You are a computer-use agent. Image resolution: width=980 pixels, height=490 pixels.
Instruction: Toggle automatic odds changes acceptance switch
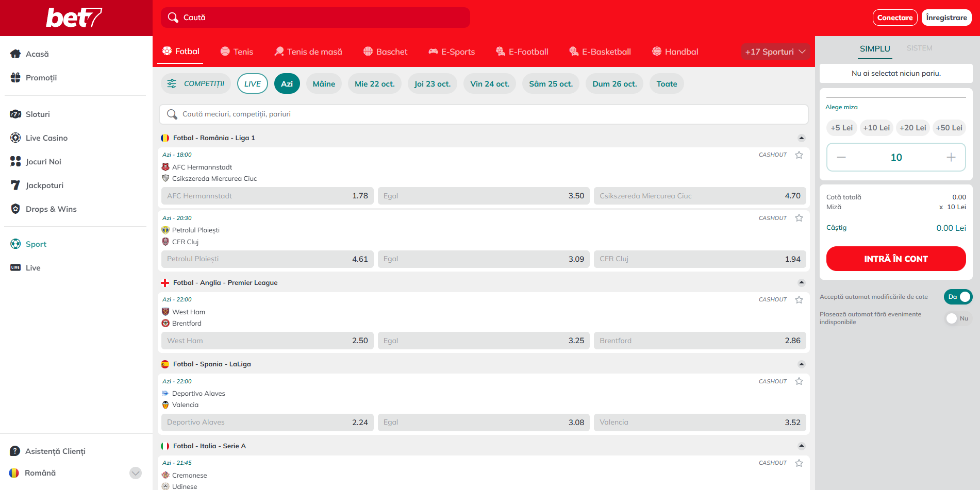[958, 297]
